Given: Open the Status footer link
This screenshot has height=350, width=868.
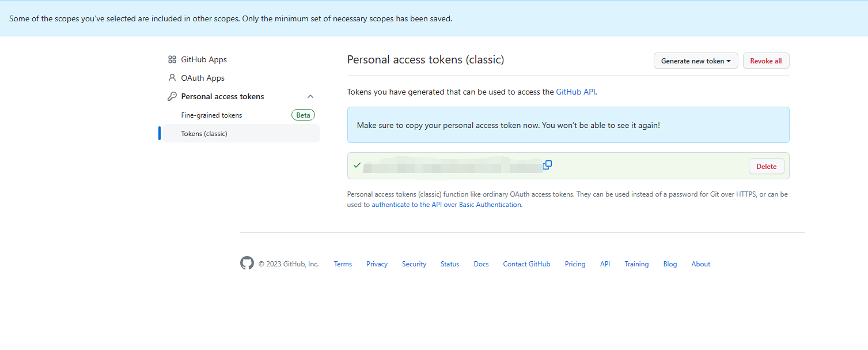Looking at the screenshot, I should [450, 264].
